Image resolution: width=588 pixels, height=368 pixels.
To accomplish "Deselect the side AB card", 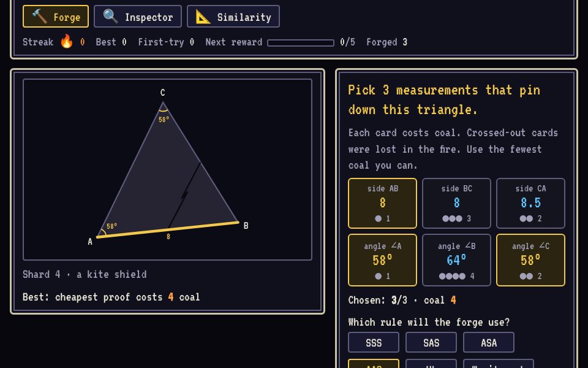I will click(382, 203).
